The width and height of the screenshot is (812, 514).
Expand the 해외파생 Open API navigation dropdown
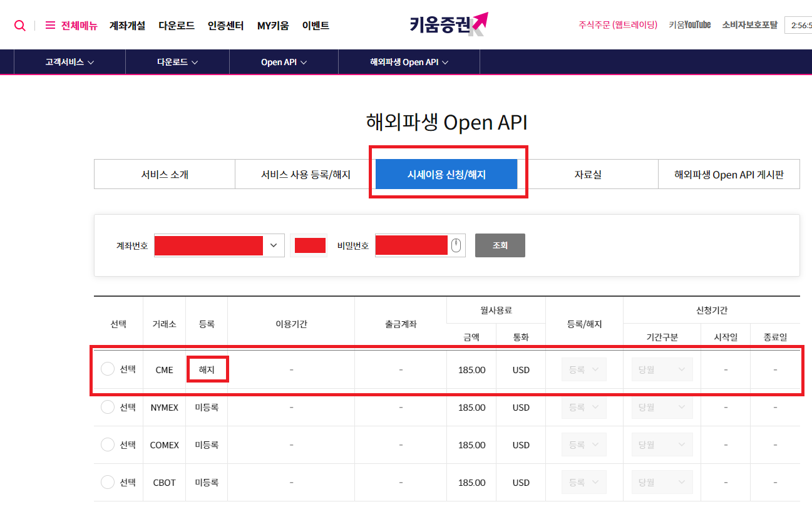click(x=409, y=62)
